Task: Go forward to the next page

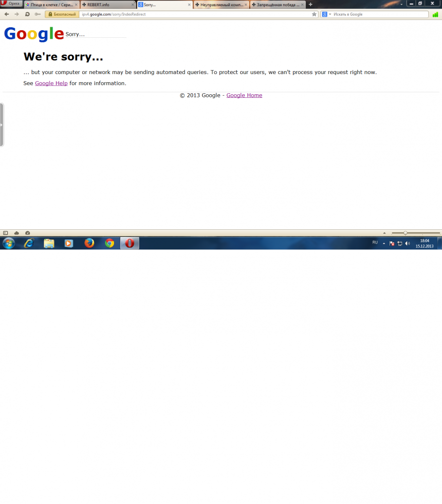Action: [17, 14]
